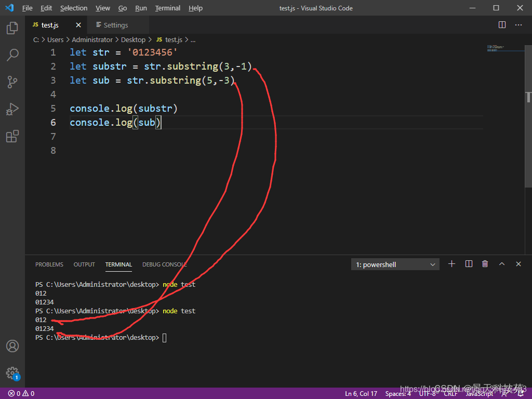Split the terminal panel

pyautogui.click(x=469, y=264)
